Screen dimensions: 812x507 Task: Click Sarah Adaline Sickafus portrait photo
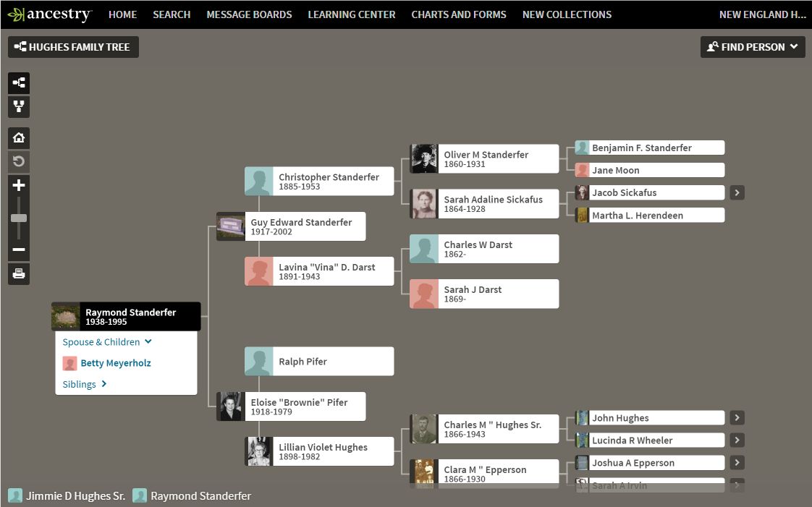pyautogui.click(x=423, y=204)
